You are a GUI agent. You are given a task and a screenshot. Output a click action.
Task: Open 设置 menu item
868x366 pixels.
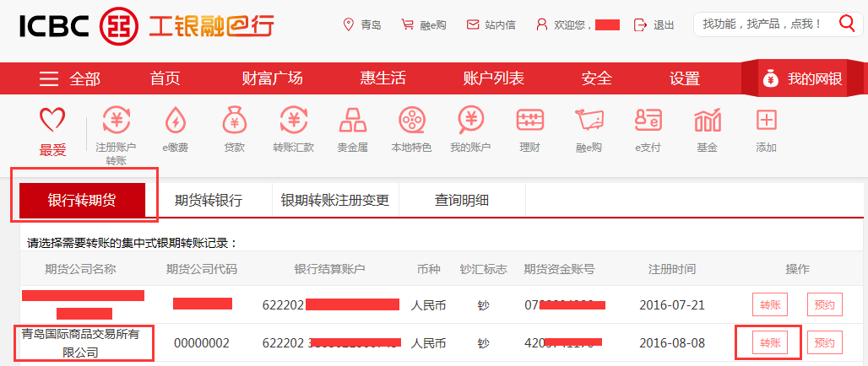(x=685, y=78)
